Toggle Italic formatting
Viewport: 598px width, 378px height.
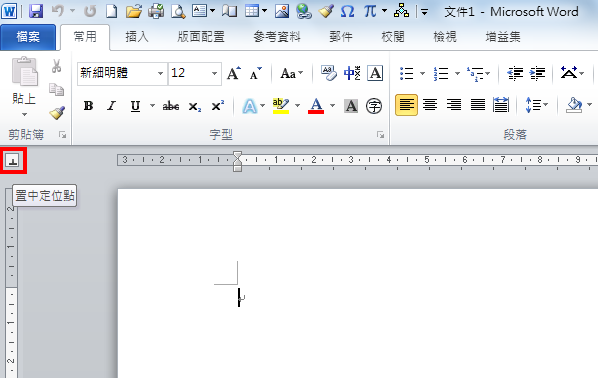click(111, 106)
